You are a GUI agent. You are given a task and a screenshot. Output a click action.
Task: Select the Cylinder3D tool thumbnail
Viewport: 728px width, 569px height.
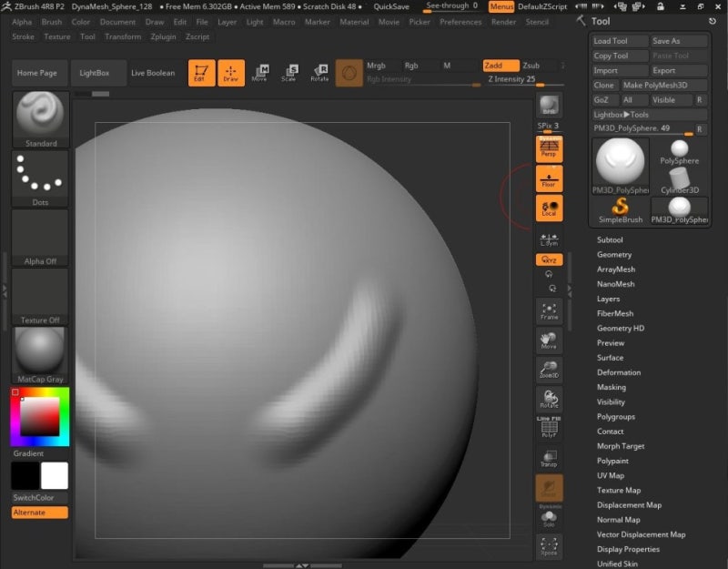click(x=679, y=180)
